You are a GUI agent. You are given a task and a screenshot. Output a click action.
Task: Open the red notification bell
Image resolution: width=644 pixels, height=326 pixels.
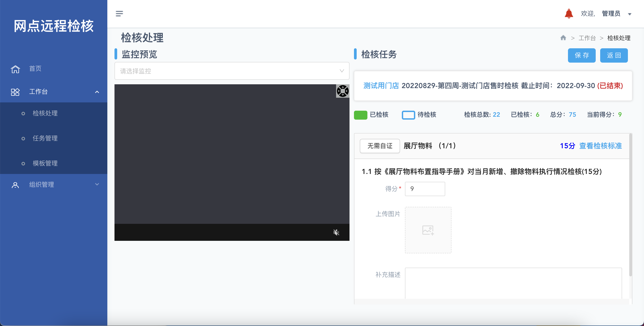click(569, 13)
